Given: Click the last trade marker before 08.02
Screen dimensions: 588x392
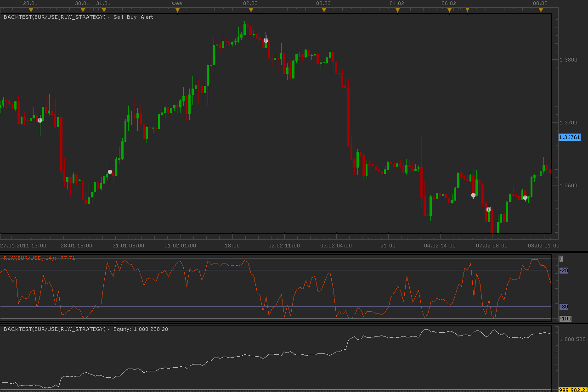Looking at the screenshot, I should (525, 197).
